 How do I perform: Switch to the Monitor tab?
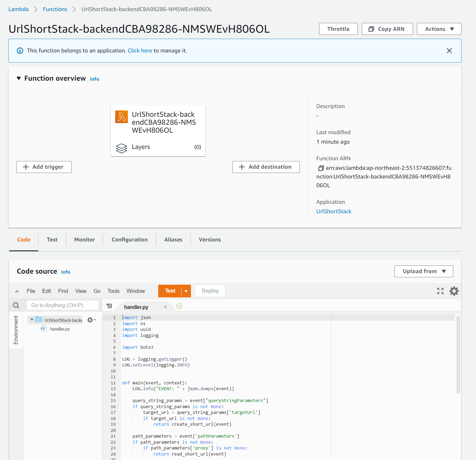tap(85, 240)
